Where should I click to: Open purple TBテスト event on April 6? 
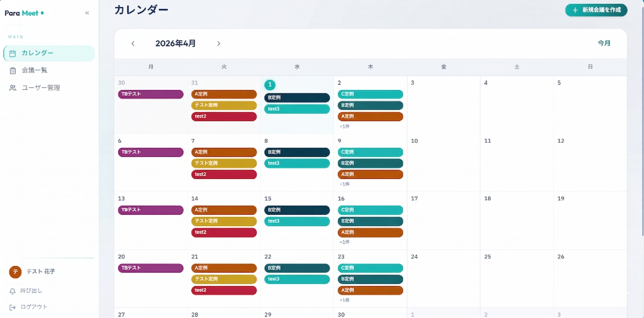click(x=151, y=152)
